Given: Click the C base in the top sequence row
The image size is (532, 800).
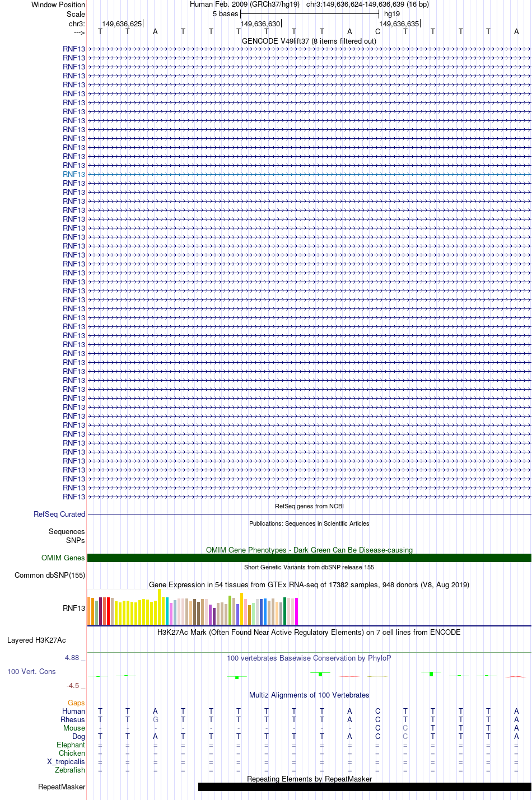Looking at the screenshot, I should pyautogui.click(x=377, y=31).
